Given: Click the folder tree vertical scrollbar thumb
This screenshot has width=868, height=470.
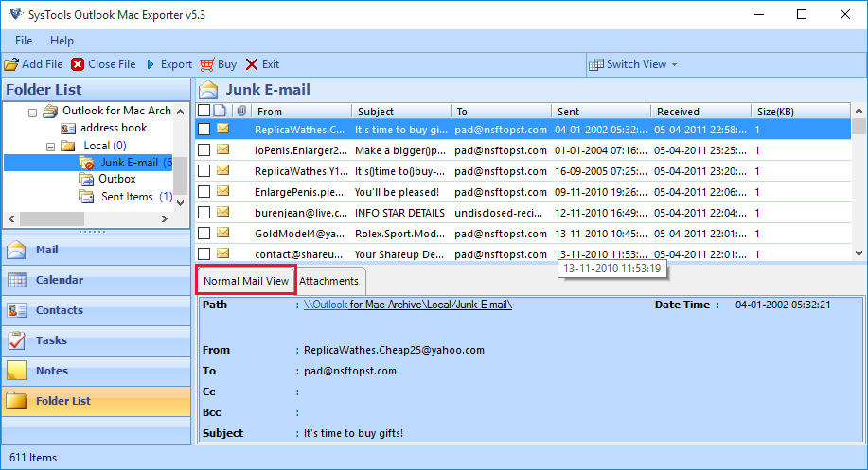Looking at the screenshot, I should 181,175.
